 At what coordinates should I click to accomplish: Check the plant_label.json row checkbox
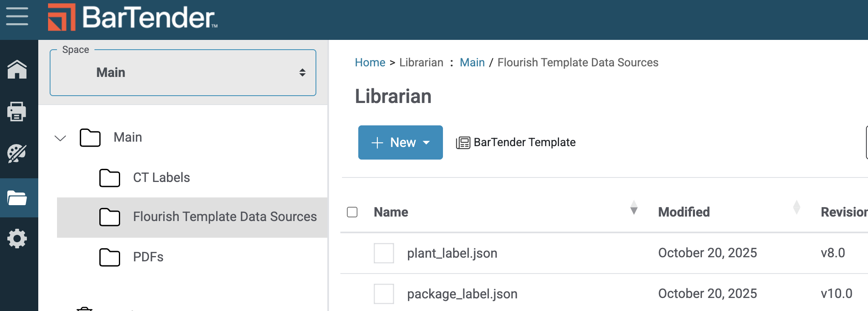(384, 253)
